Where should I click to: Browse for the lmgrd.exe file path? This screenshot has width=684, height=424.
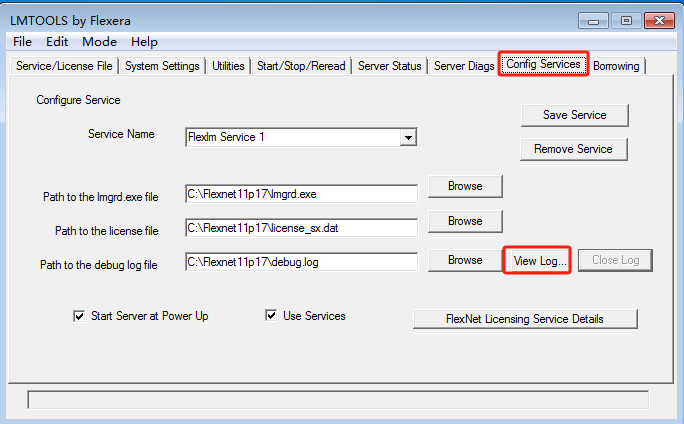[465, 186]
